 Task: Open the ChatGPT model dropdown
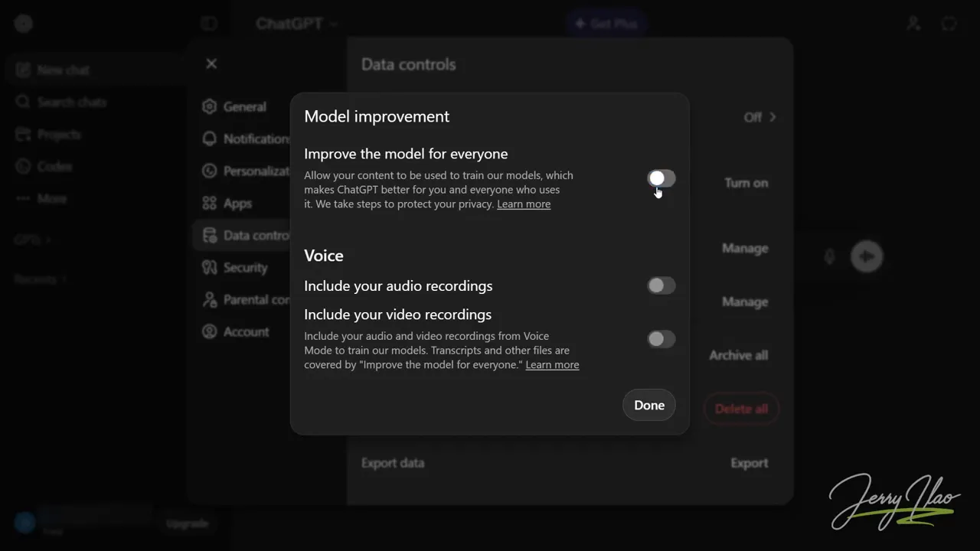coord(297,24)
